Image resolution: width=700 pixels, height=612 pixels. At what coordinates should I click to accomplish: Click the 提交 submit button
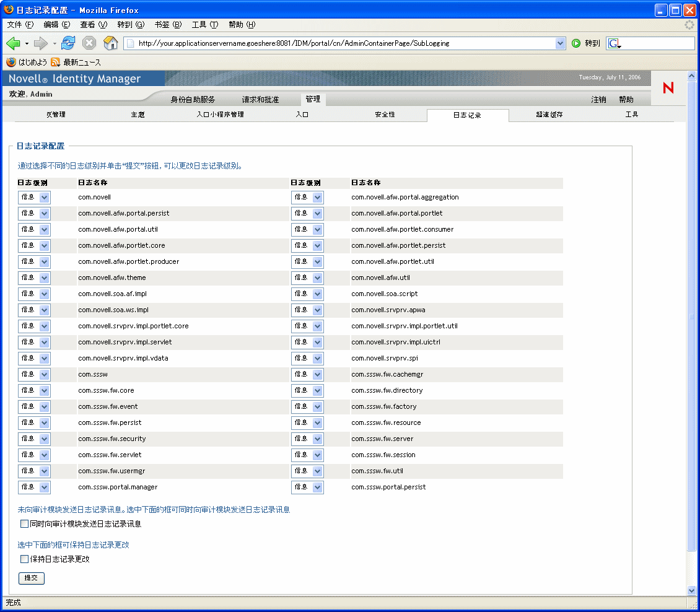coord(31,578)
